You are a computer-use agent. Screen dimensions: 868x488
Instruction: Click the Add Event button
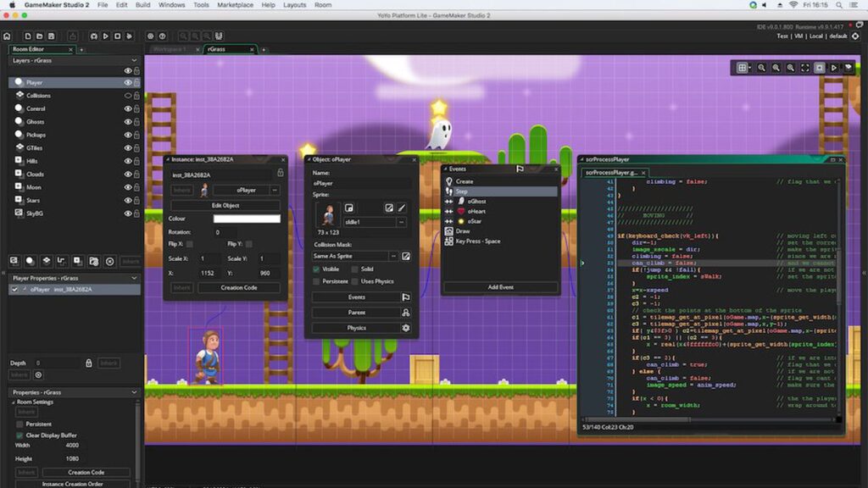tap(500, 287)
